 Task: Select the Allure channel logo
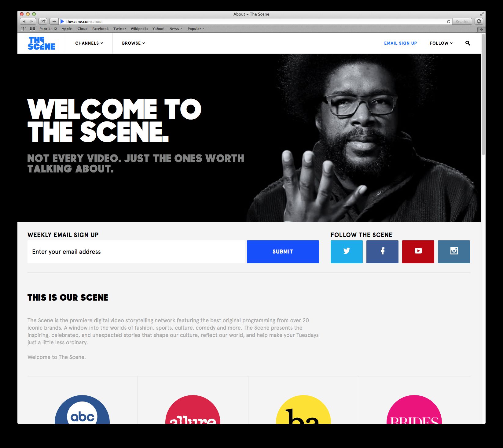pyautogui.click(x=193, y=410)
